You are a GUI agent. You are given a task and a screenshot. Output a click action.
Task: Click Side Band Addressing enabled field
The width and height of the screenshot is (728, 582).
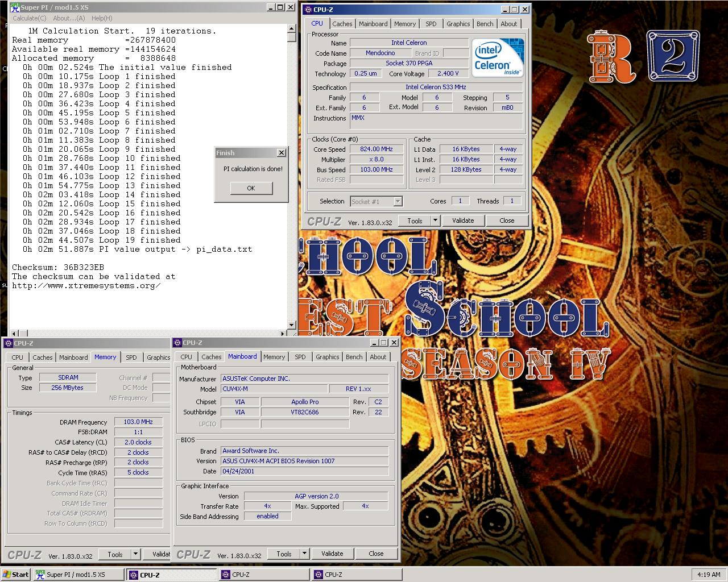267,516
